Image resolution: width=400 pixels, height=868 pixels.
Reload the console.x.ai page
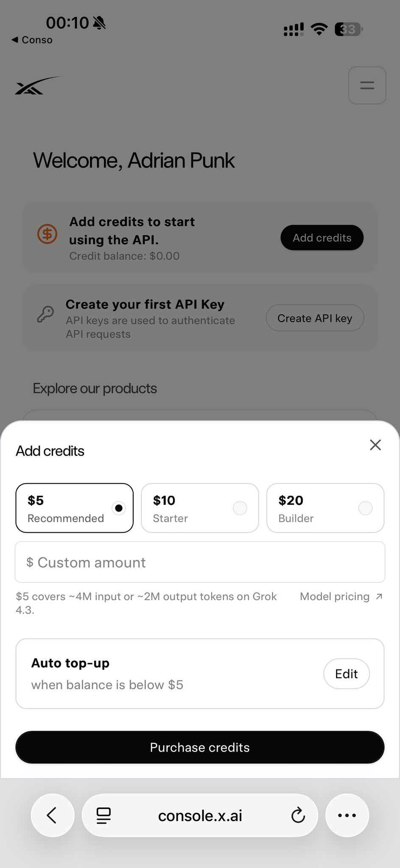(298, 815)
